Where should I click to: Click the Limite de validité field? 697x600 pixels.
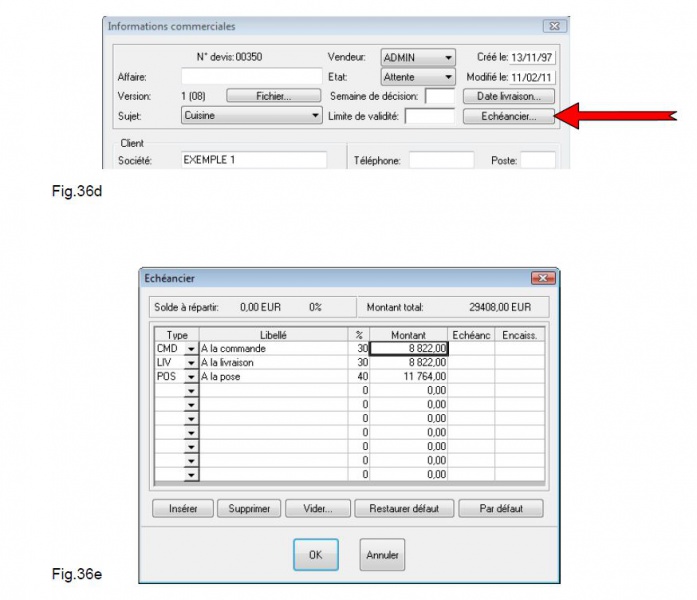[429, 116]
